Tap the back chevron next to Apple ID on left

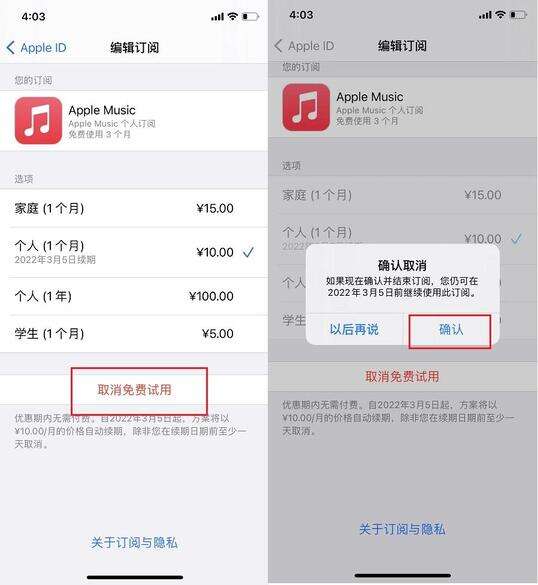[11, 48]
